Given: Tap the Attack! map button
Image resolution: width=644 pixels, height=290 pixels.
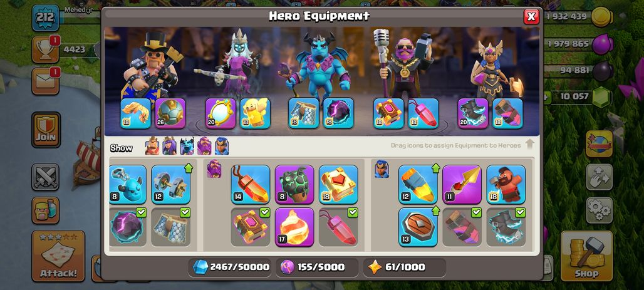Looking at the screenshot, I should 58,256.
